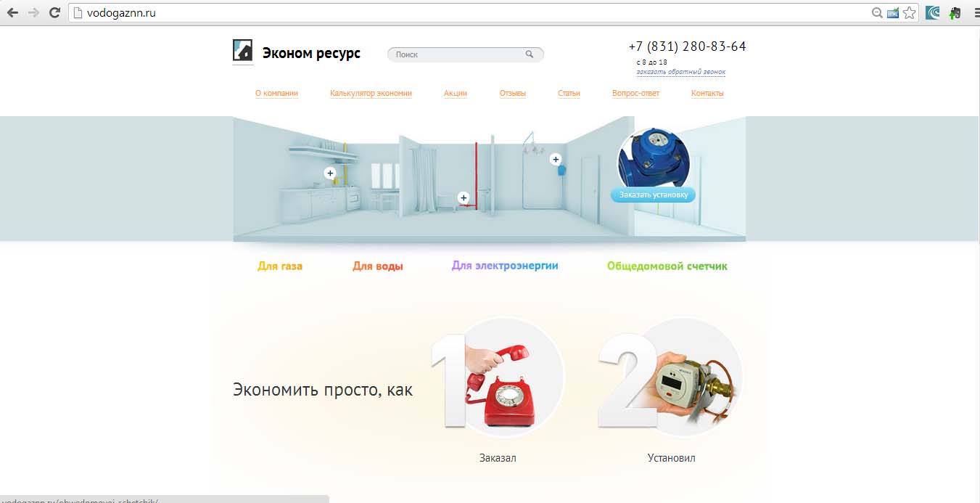Select the Для газа tab

(280, 266)
